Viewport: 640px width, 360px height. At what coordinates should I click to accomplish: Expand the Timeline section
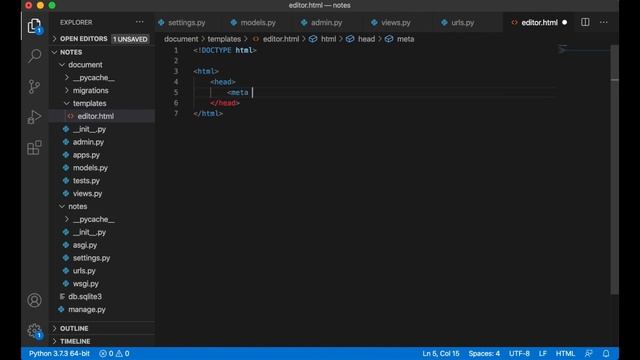102,341
